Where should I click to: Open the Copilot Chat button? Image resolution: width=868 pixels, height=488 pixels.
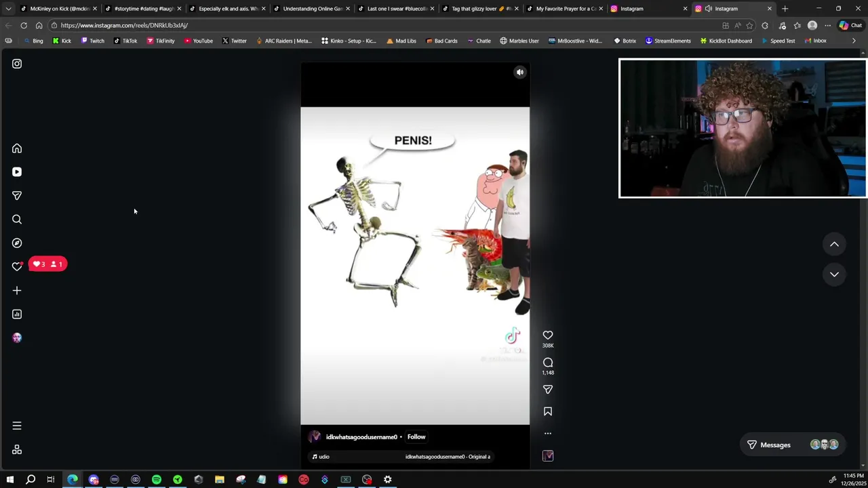click(850, 26)
